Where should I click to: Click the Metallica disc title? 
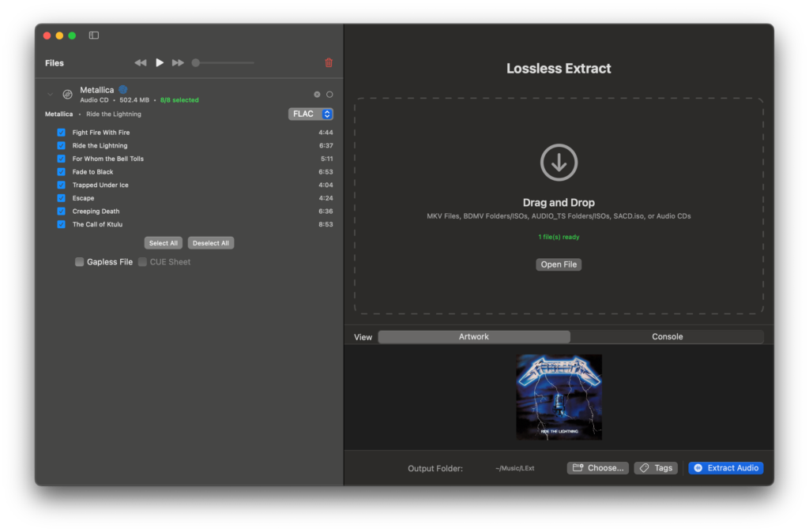pyautogui.click(x=97, y=90)
